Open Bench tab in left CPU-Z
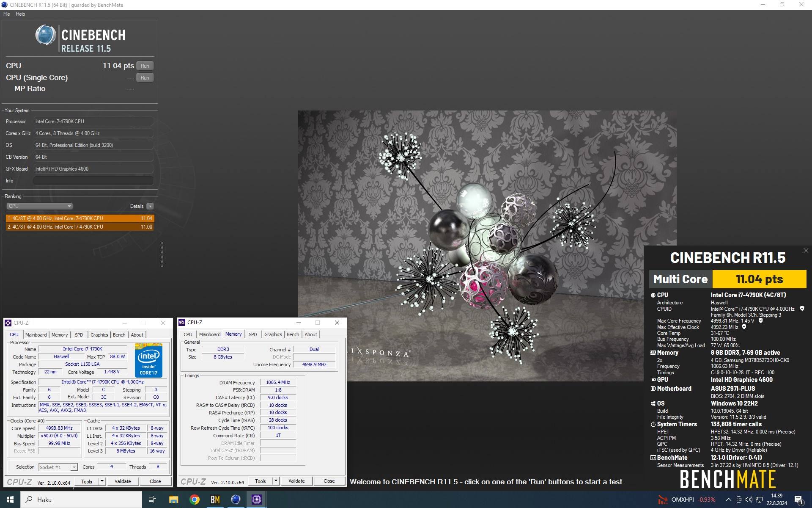Viewport: 812px width, 508px height. click(119, 335)
